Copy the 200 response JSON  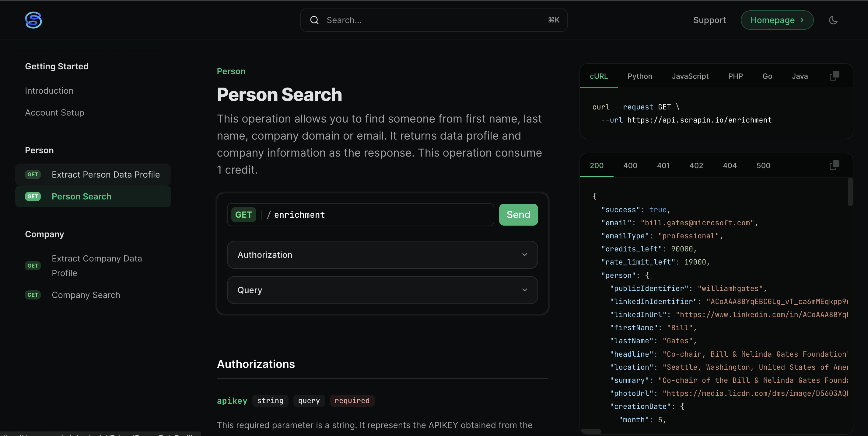coord(834,165)
